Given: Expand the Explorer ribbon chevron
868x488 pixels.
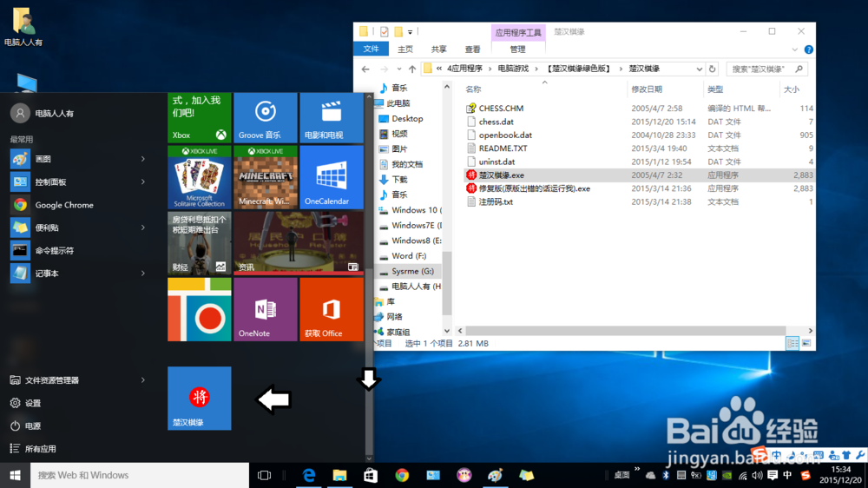Looking at the screenshot, I should [x=795, y=49].
